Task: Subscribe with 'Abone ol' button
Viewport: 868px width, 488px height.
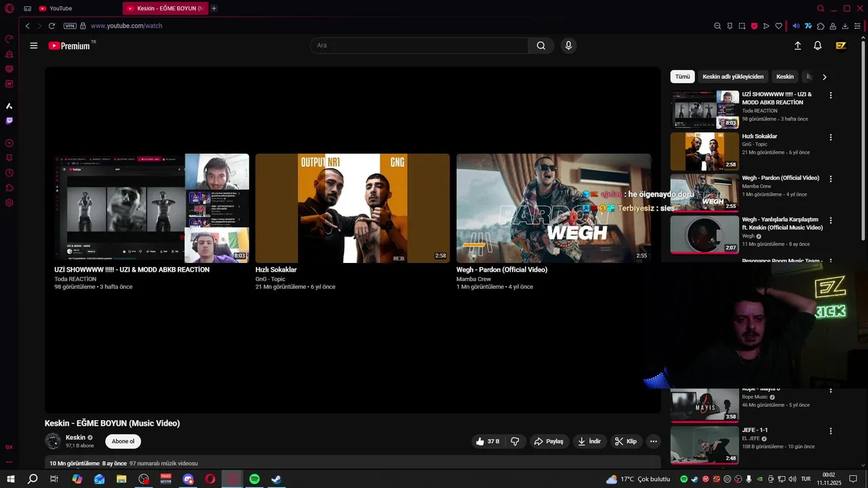Action: click(x=123, y=441)
